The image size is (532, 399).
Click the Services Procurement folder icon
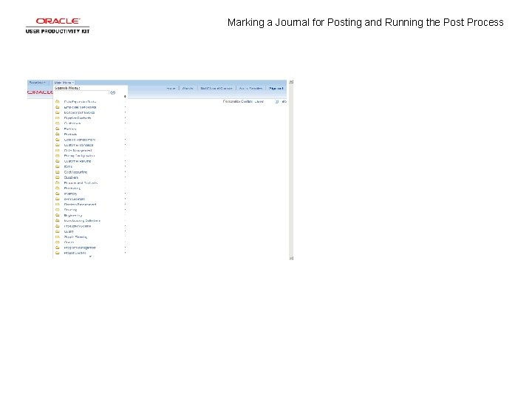58,204
